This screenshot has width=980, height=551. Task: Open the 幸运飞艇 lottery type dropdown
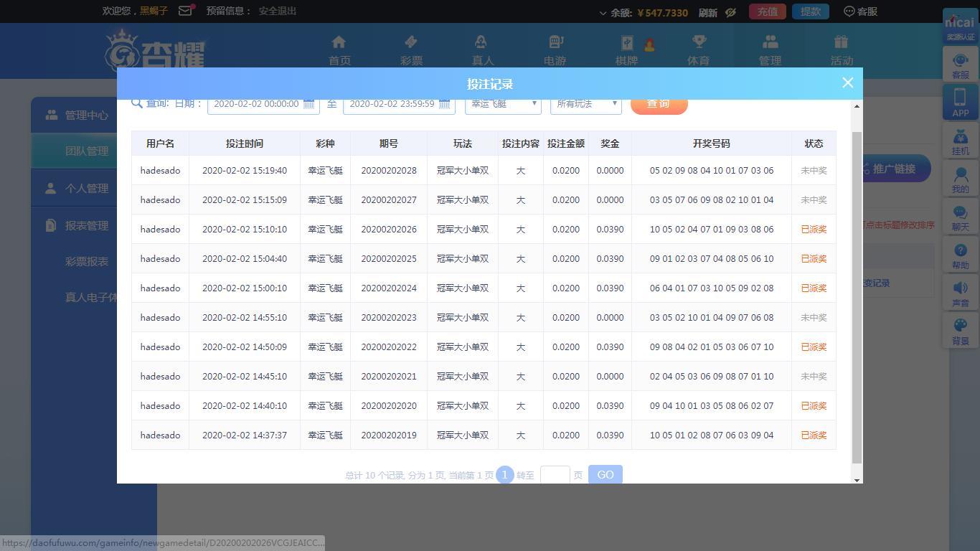pos(502,104)
